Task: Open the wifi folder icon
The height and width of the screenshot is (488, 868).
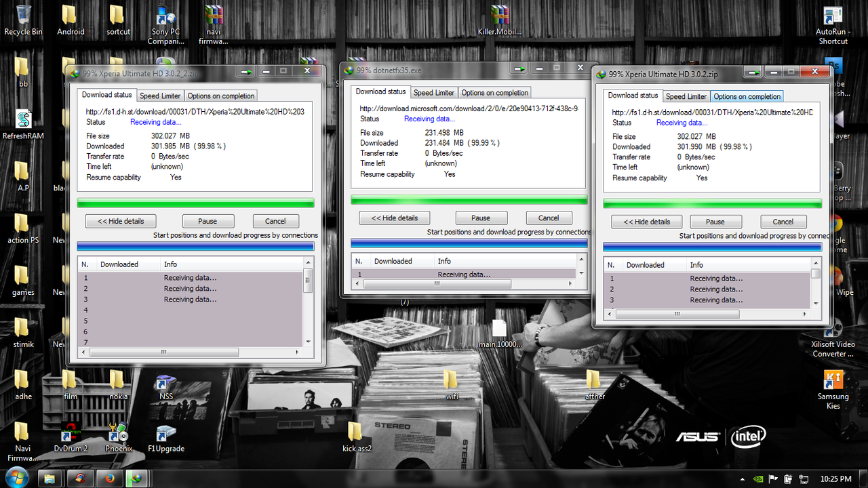Action: coord(452,385)
